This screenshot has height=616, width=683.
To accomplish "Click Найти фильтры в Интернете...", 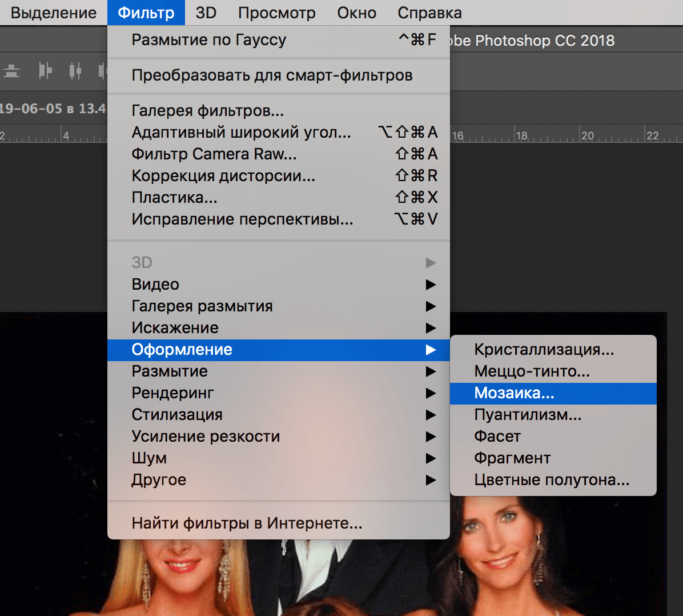I will [247, 523].
